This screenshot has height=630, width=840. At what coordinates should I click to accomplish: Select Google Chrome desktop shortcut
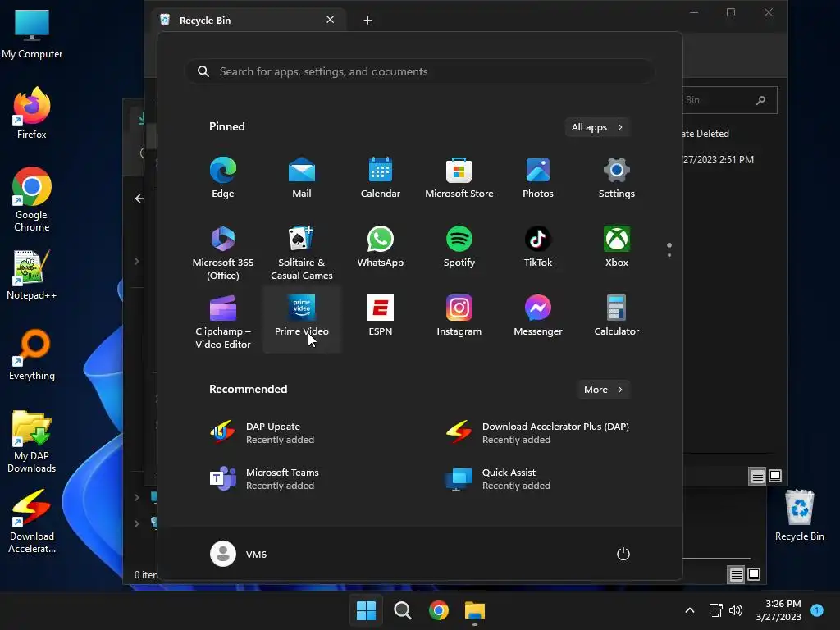[x=32, y=199]
